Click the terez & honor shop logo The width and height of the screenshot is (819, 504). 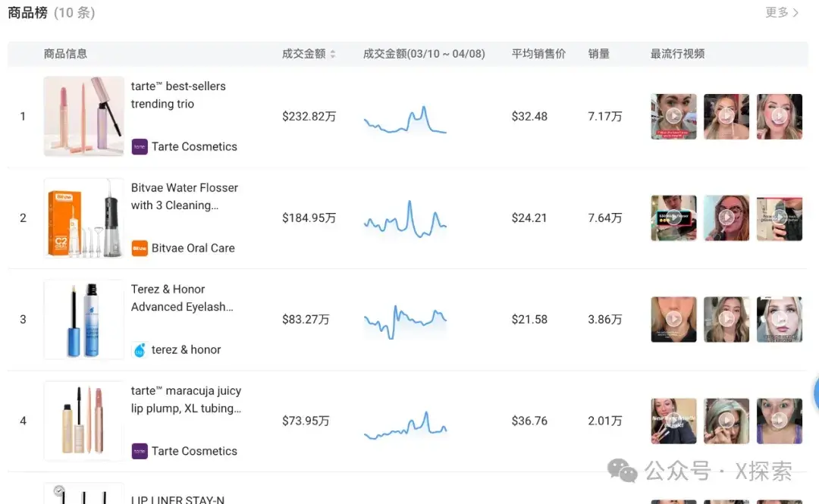[140, 349]
